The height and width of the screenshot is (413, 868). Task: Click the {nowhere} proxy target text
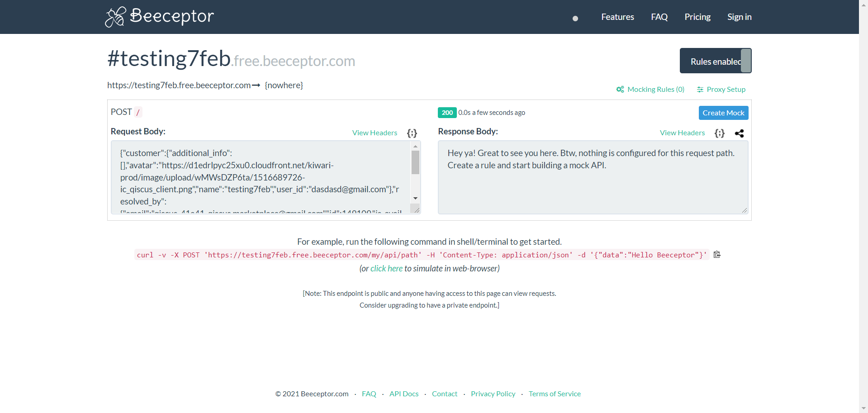[x=284, y=85]
